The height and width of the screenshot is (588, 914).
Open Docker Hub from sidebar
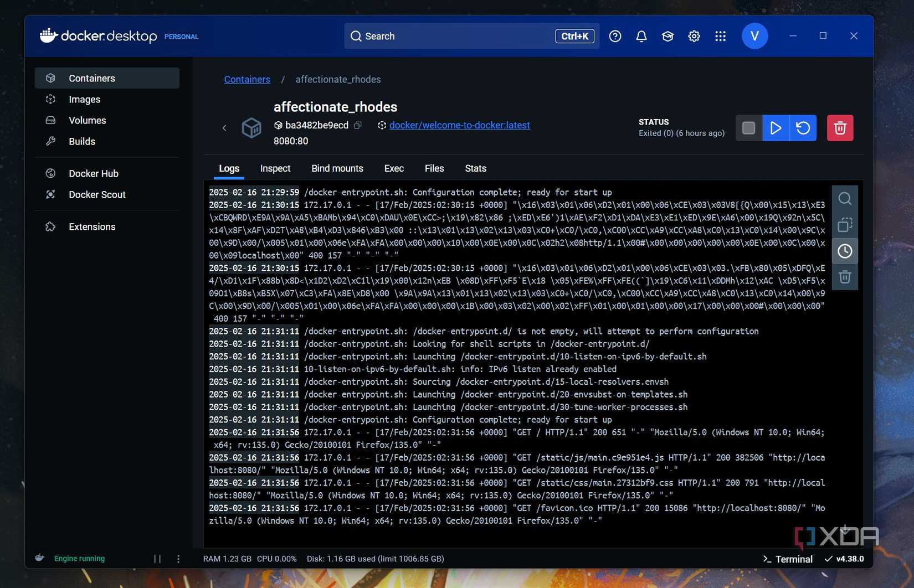tap(107, 173)
